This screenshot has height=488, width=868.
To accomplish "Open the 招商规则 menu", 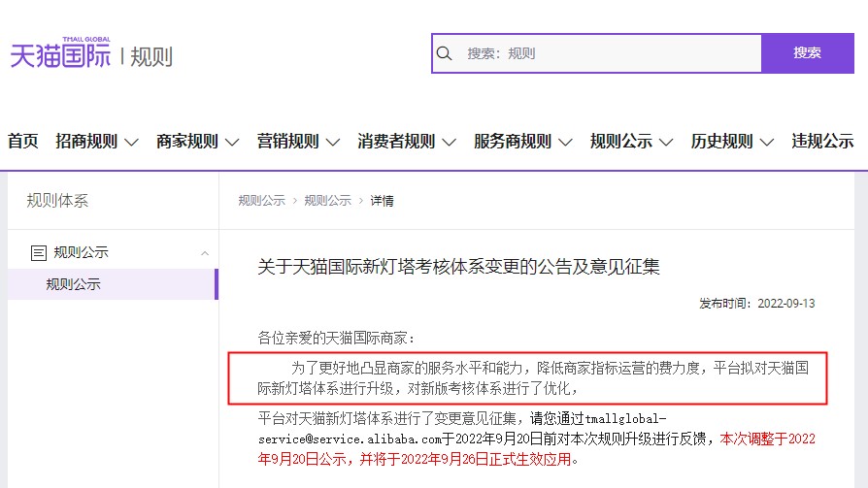I will coord(86,141).
